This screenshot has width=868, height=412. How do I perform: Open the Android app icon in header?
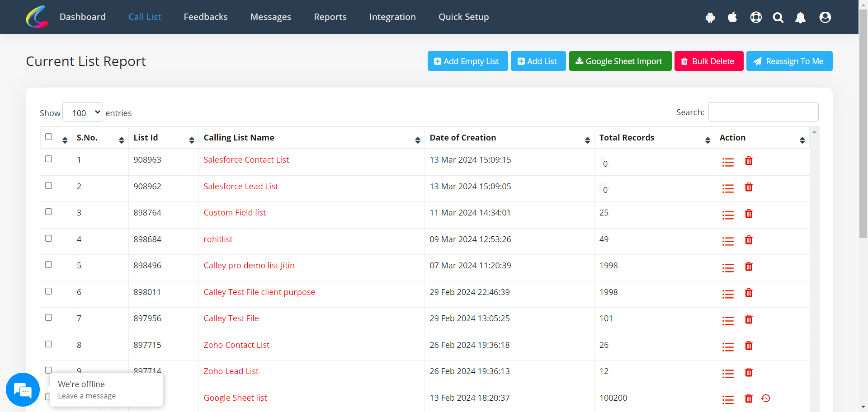pyautogui.click(x=710, y=18)
